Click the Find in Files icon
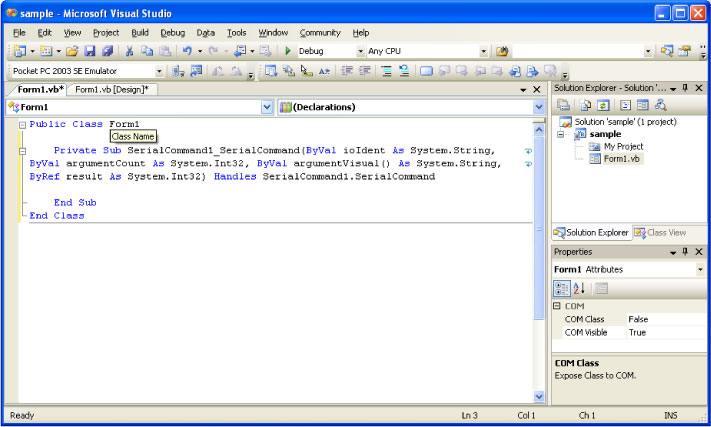Image resolution: width=711 pixels, height=427 pixels. pos(502,51)
